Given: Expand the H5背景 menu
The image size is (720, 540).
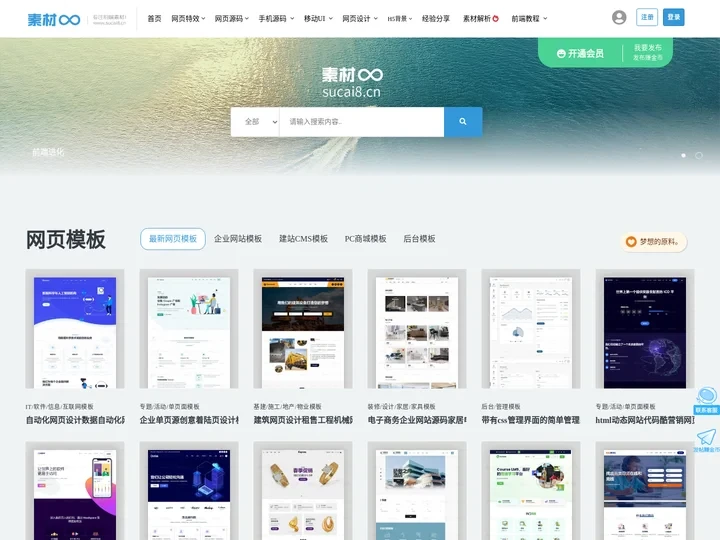Looking at the screenshot, I should click(x=399, y=19).
